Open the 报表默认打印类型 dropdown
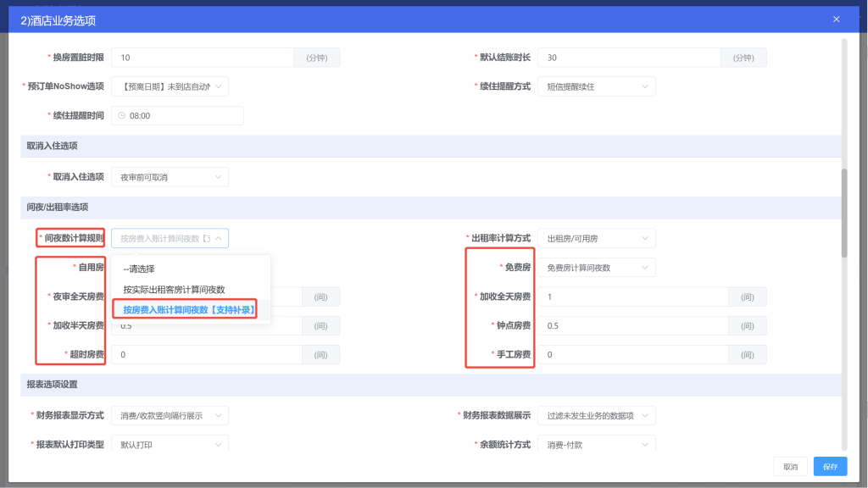Viewport: 868px width, 488px height. coord(170,443)
